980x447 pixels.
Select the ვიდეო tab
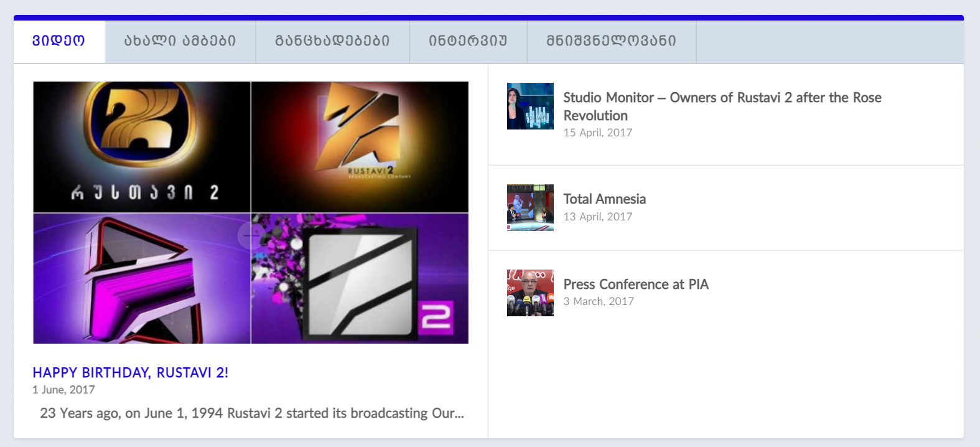click(59, 41)
